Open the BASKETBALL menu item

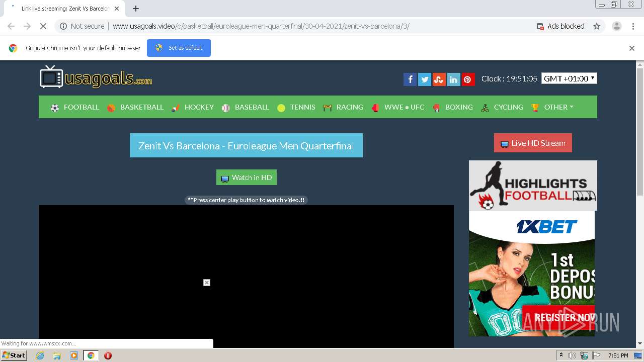pyautogui.click(x=135, y=107)
